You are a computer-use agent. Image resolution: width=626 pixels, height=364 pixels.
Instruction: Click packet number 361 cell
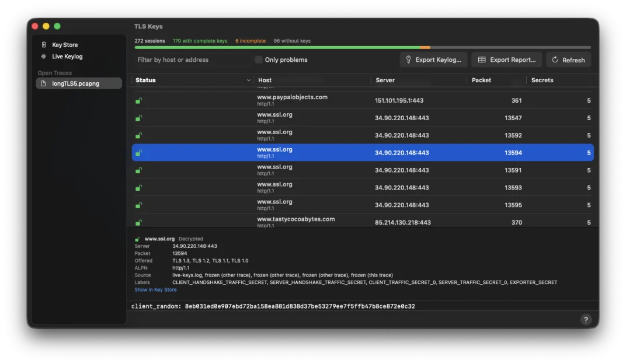(517, 100)
